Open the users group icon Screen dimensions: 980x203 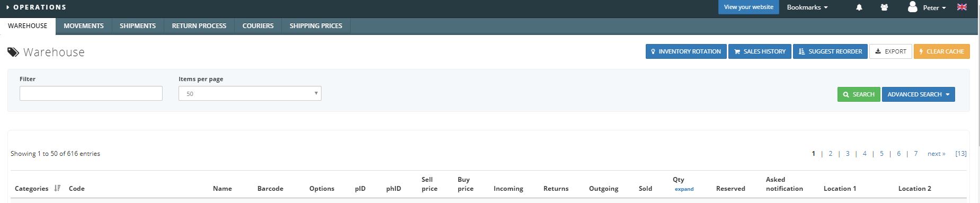(x=884, y=7)
